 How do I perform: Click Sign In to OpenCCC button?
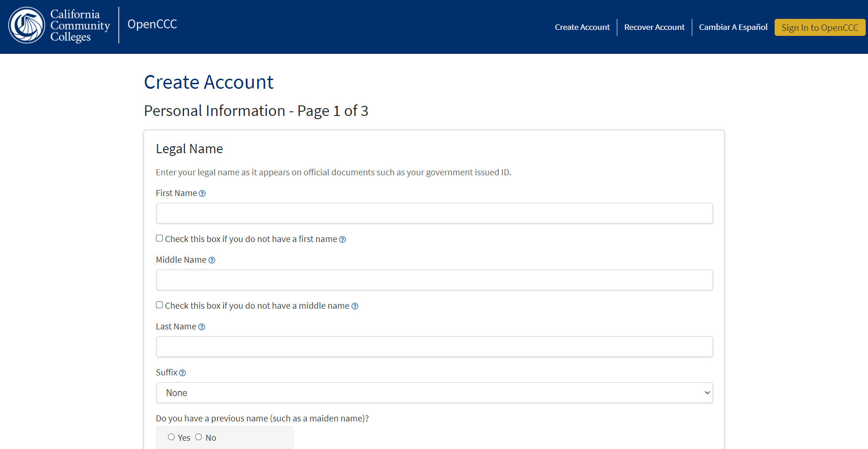coord(820,27)
